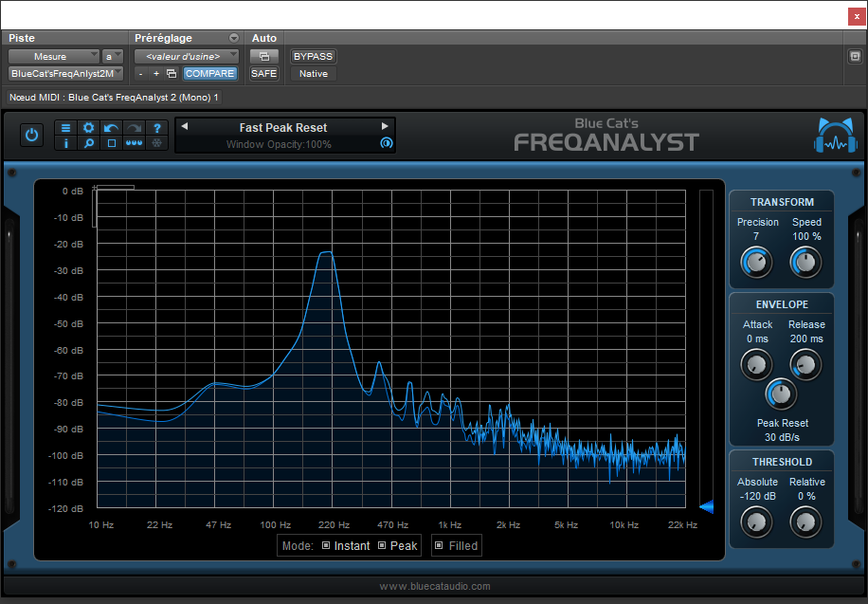Click the copy preset settings icon
Viewport: 868px width, 604px height.
tap(172, 74)
